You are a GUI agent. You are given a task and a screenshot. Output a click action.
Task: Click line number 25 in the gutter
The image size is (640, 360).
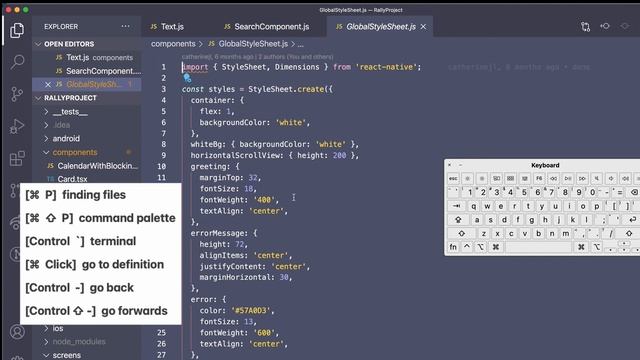[162, 333]
